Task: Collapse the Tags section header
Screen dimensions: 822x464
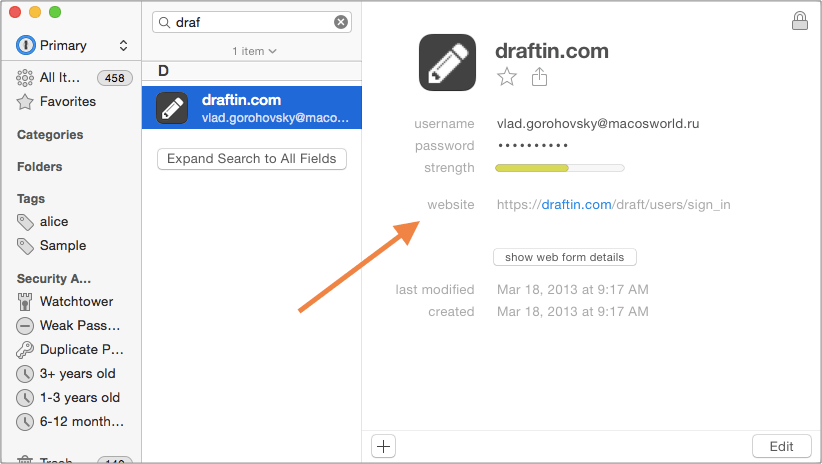Action: pos(31,199)
